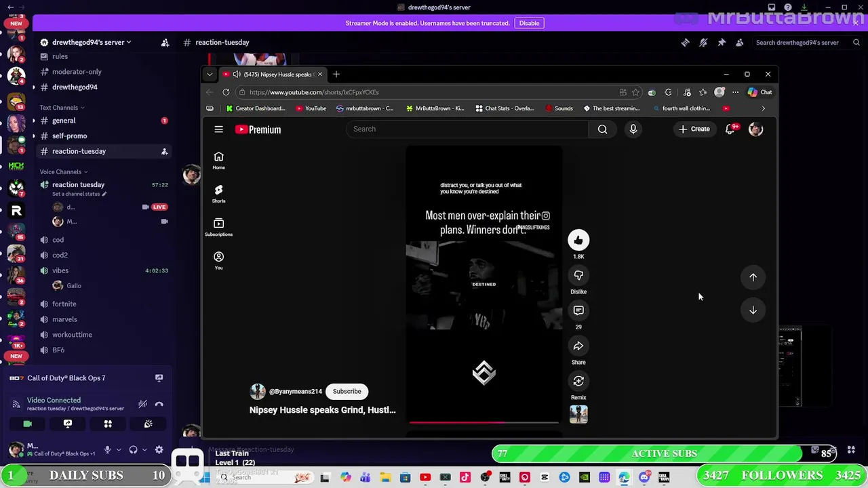Focus the YouTube search field
Viewport: 868px width, 488px height.
(467, 129)
